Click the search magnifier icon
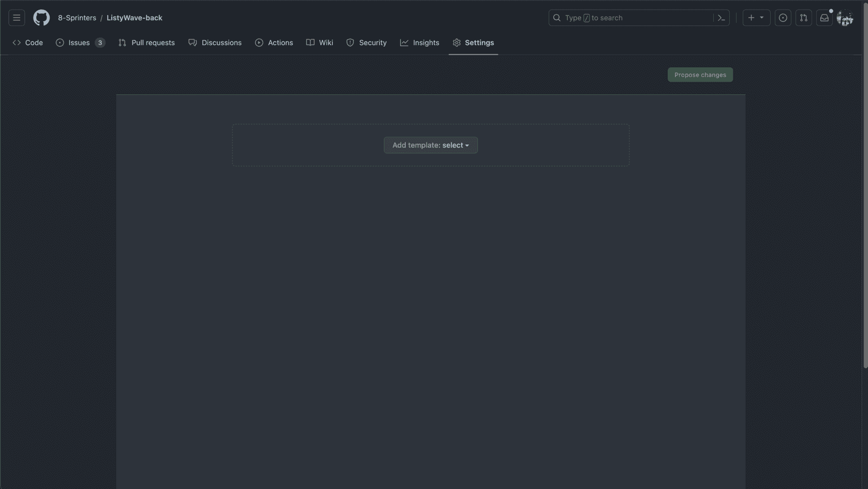 557,18
